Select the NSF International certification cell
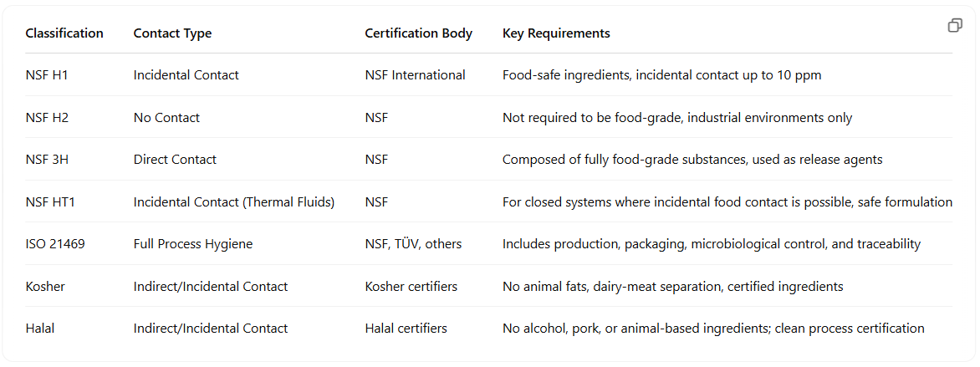 click(415, 75)
